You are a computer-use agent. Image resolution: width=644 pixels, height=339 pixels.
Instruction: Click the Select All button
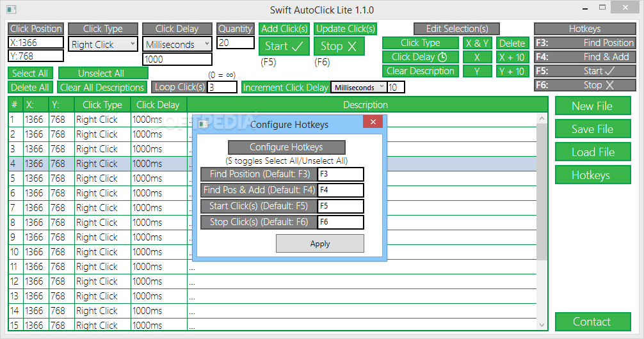(x=30, y=74)
